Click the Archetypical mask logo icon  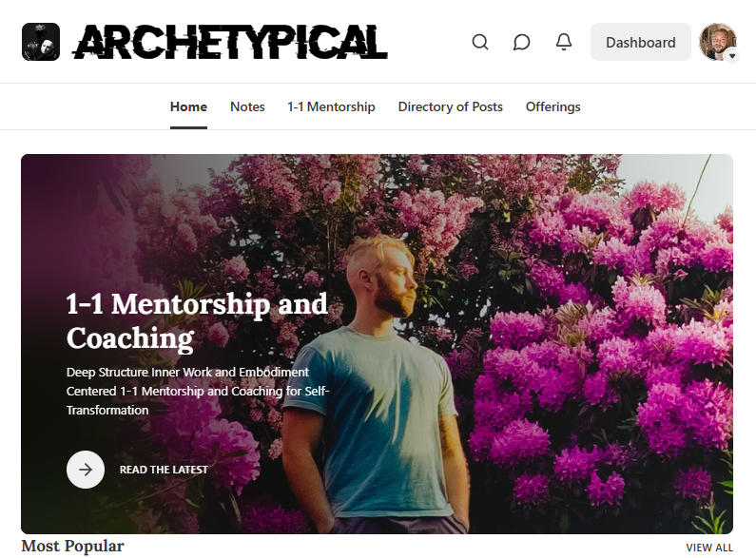[41, 42]
